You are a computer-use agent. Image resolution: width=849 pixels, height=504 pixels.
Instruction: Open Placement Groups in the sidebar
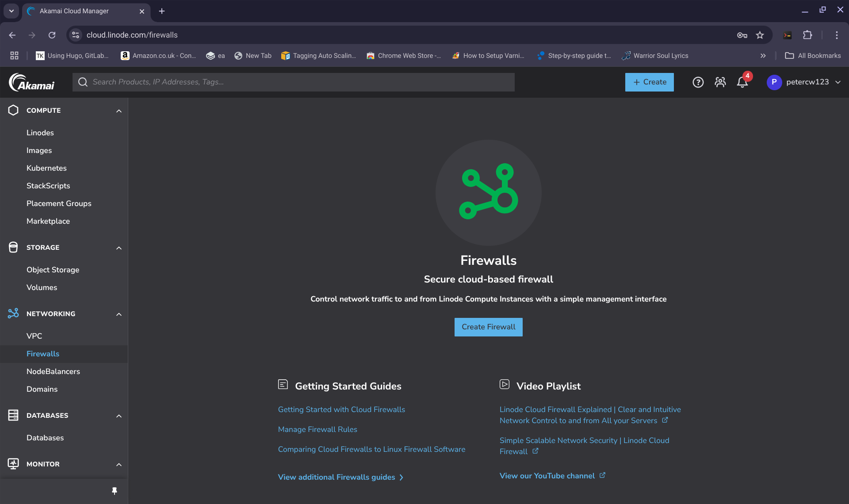59,203
